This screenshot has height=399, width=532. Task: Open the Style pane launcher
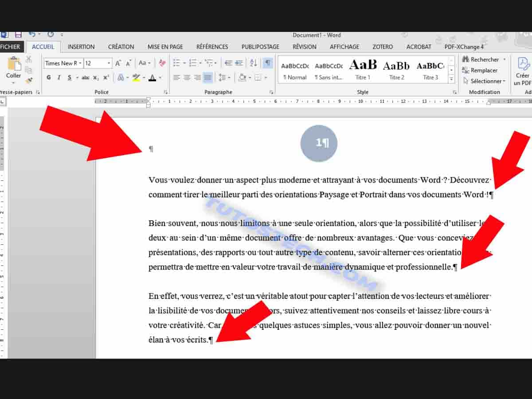454,92
